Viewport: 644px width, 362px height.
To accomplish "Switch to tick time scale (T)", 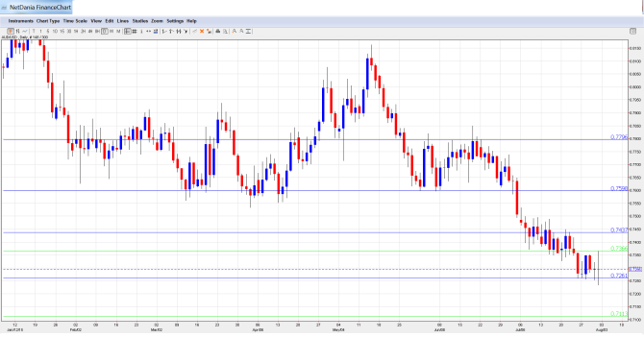I will coord(34,31).
